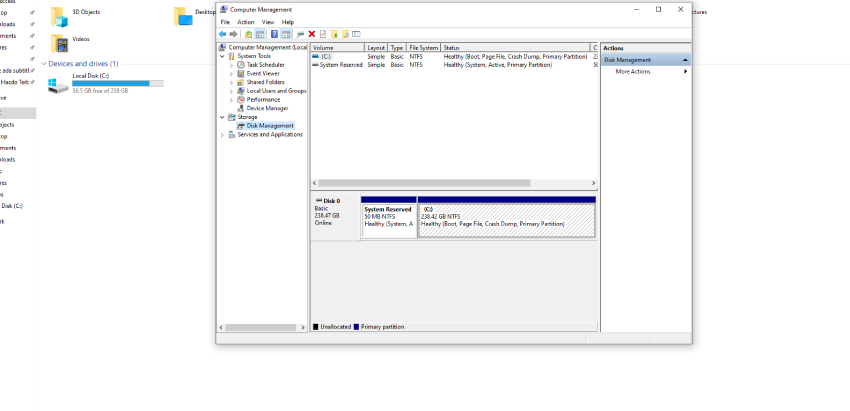850x411 pixels.
Task: Click the black Unallocated legend swatch
Action: point(315,327)
